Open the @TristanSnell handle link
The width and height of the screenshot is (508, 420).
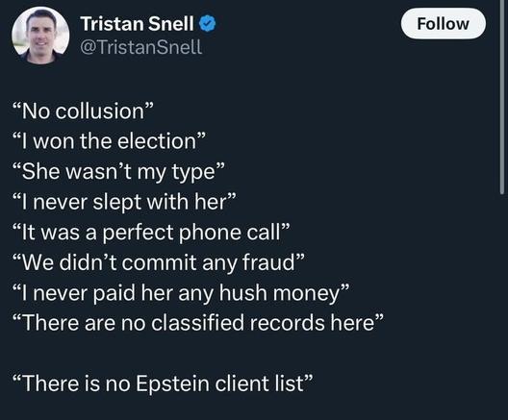pos(140,47)
